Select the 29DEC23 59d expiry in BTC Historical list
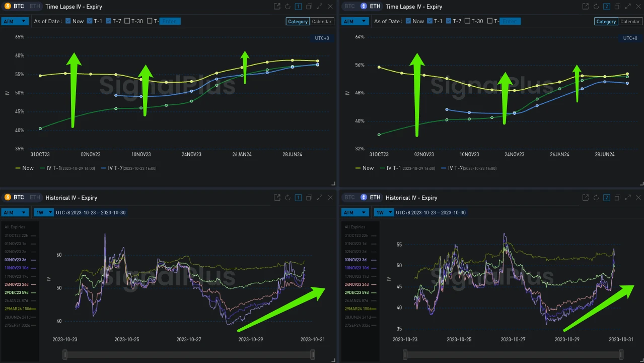Screen dimensions: 644x363 coord(18,292)
